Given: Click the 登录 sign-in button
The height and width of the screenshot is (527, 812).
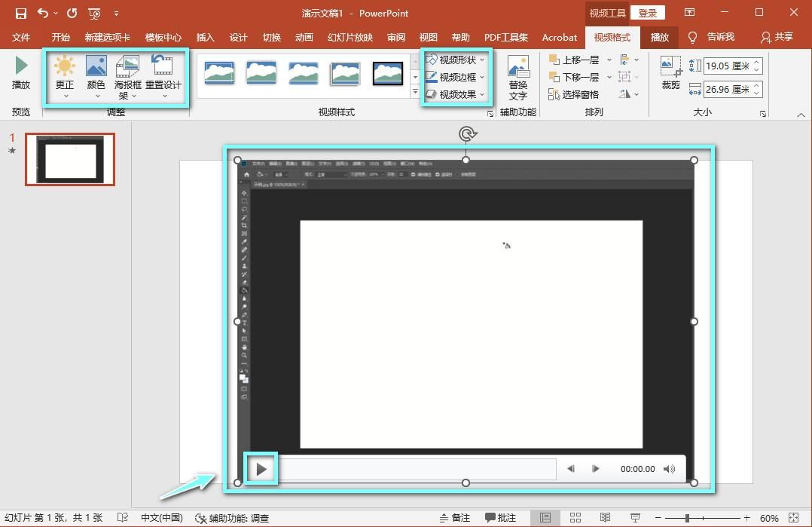Looking at the screenshot, I should point(647,13).
